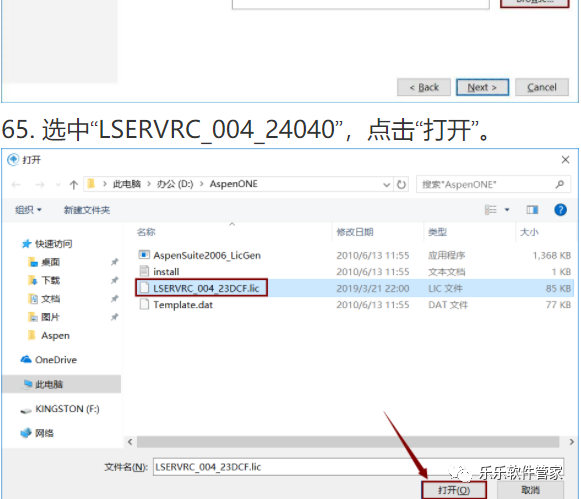The height and width of the screenshot is (499, 581).
Task: Select AspenONE breadcrumb segment
Action: point(233,184)
